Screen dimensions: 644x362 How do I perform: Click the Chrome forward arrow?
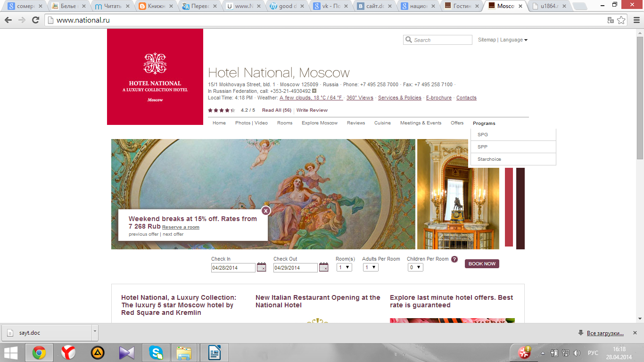click(22, 20)
